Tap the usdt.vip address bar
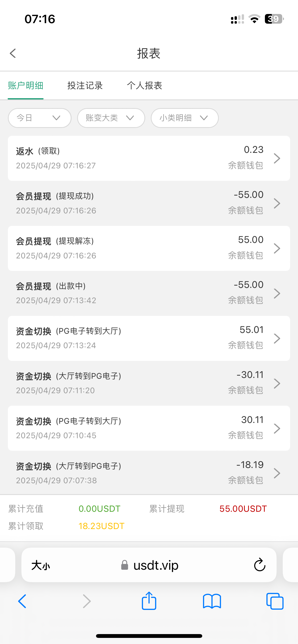 [x=156, y=565]
